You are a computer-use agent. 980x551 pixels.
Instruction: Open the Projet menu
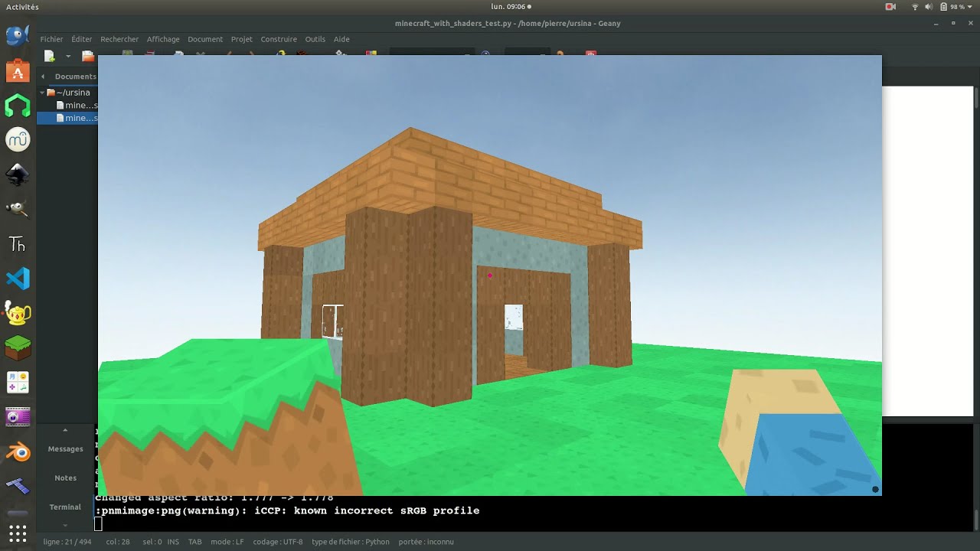[241, 39]
